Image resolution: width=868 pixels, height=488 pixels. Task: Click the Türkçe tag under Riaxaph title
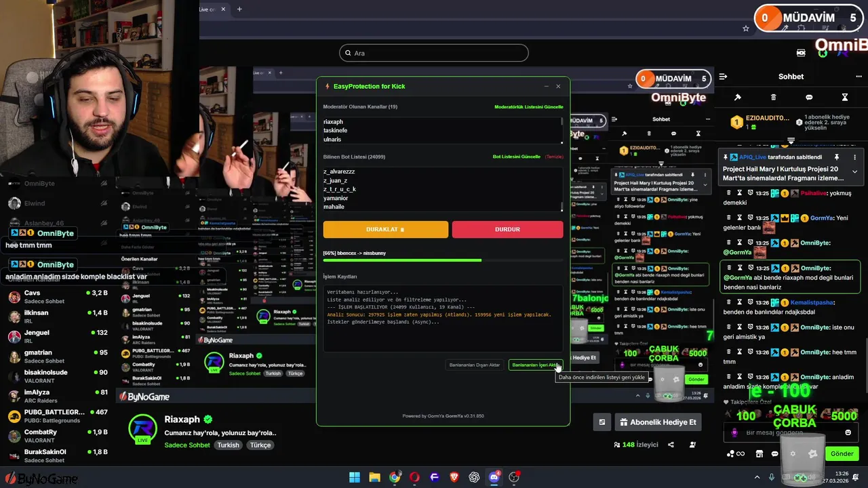point(260,445)
